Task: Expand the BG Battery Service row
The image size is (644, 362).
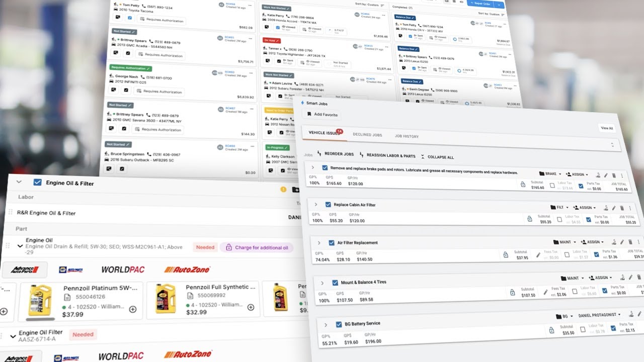Action: (326, 325)
